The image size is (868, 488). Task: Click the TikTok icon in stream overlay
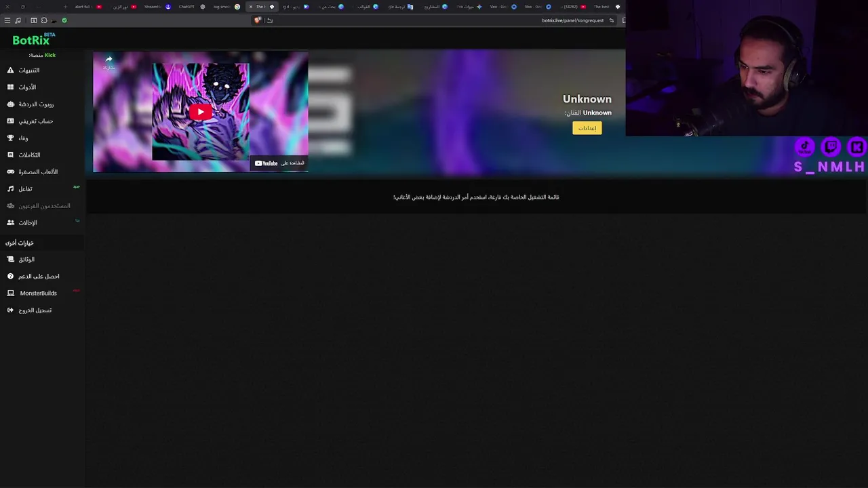point(805,146)
